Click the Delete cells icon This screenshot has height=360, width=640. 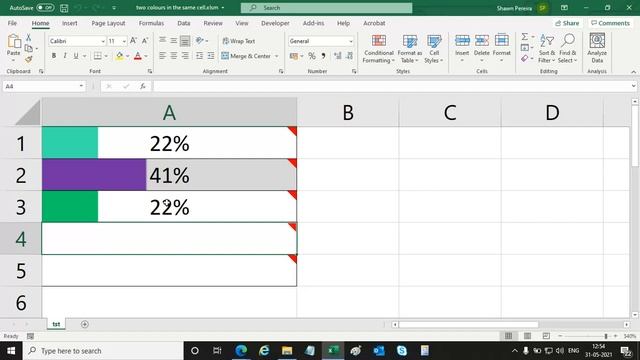(x=482, y=41)
